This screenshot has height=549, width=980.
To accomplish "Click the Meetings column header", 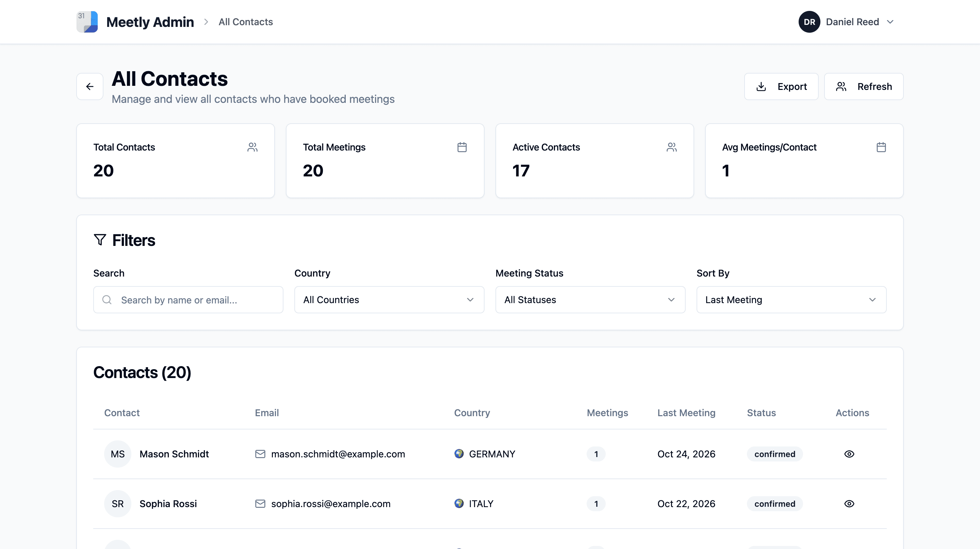I will pos(607,413).
